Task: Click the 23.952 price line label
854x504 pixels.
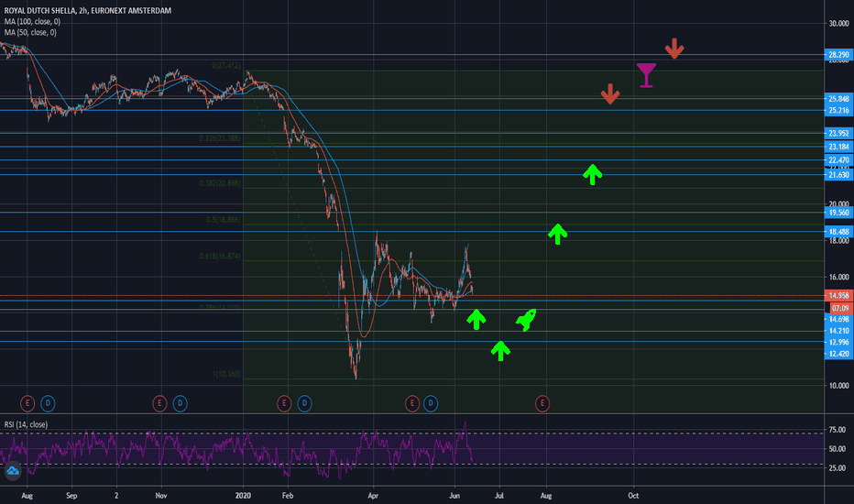Action: [x=838, y=133]
